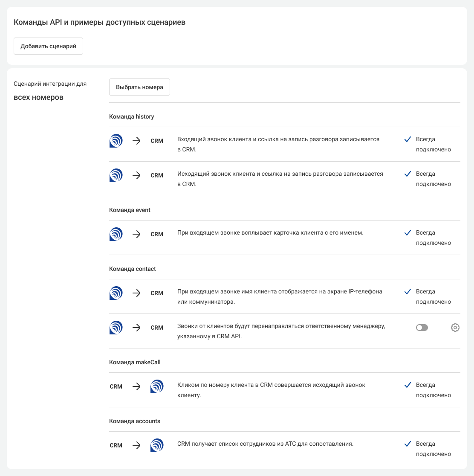Click the 'Команда contact' section header
474x476 pixels.
[133, 269]
